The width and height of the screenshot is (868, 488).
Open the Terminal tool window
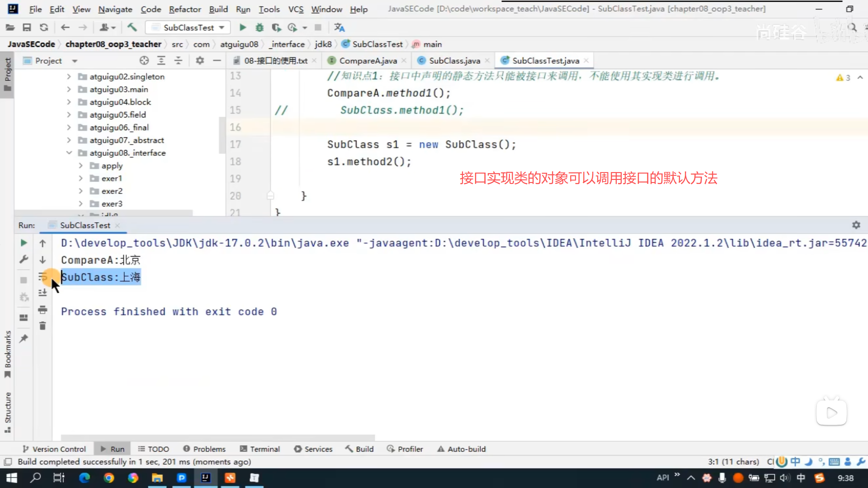pyautogui.click(x=260, y=449)
